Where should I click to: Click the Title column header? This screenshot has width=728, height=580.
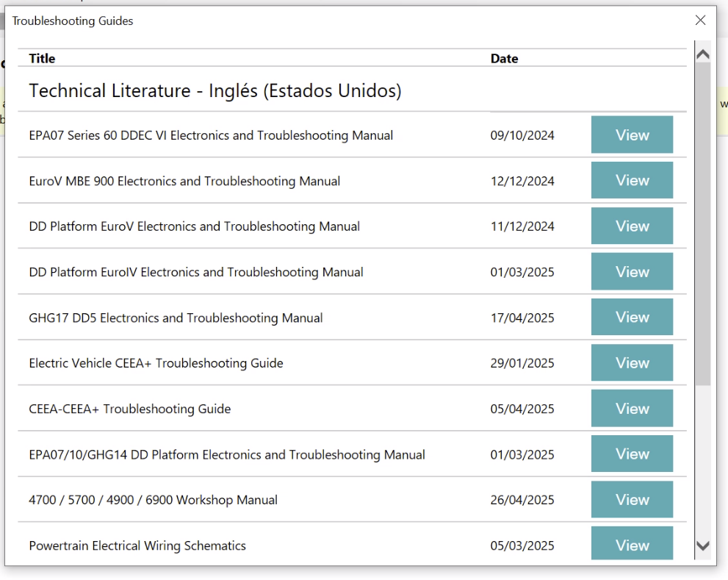(x=42, y=59)
